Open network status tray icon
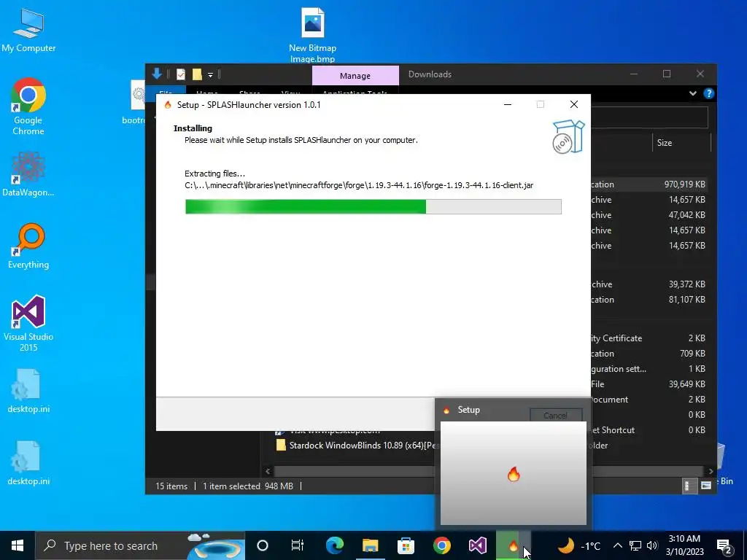The width and height of the screenshot is (747, 560). [635, 545]
